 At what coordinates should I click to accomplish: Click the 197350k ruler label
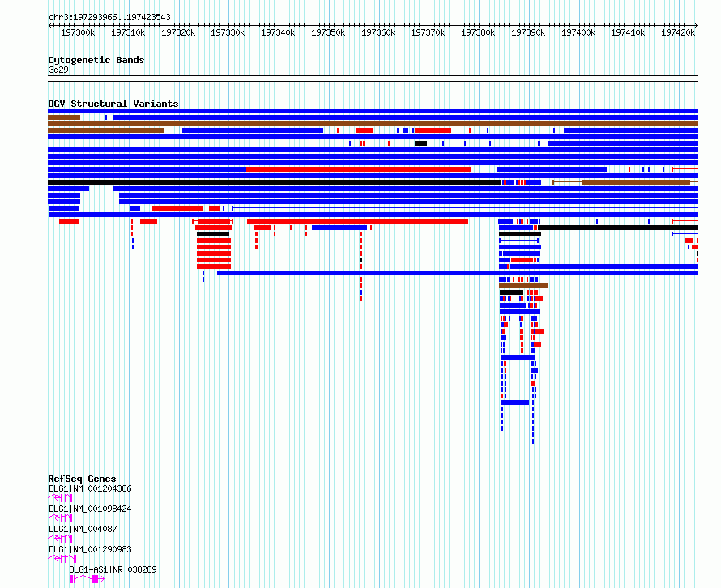coord(328,32)
